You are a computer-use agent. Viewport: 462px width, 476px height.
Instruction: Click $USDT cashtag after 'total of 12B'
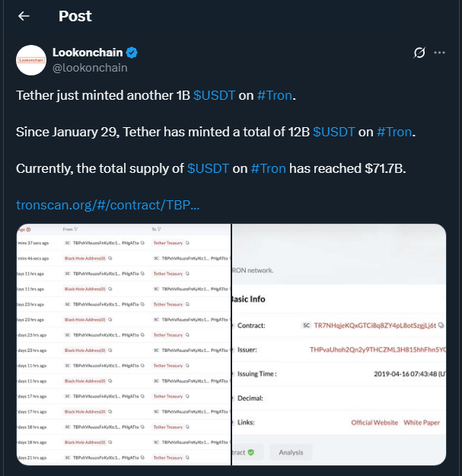pyautogui.click(x=333, y=132)
